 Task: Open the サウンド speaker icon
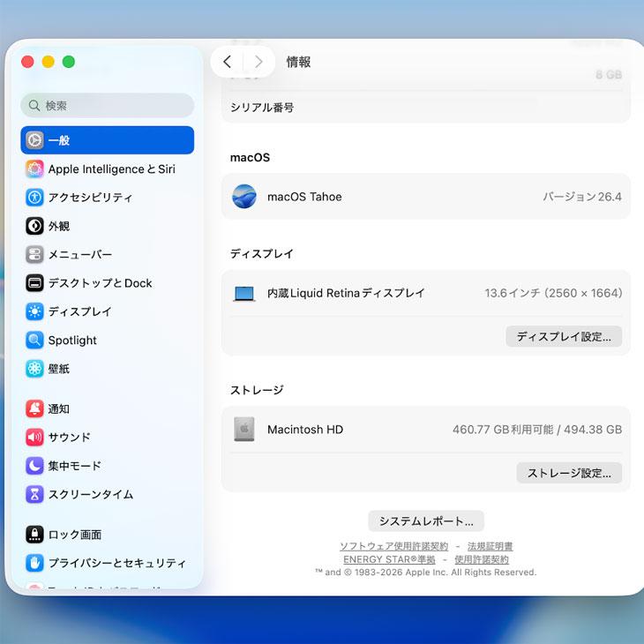(34, 437)
